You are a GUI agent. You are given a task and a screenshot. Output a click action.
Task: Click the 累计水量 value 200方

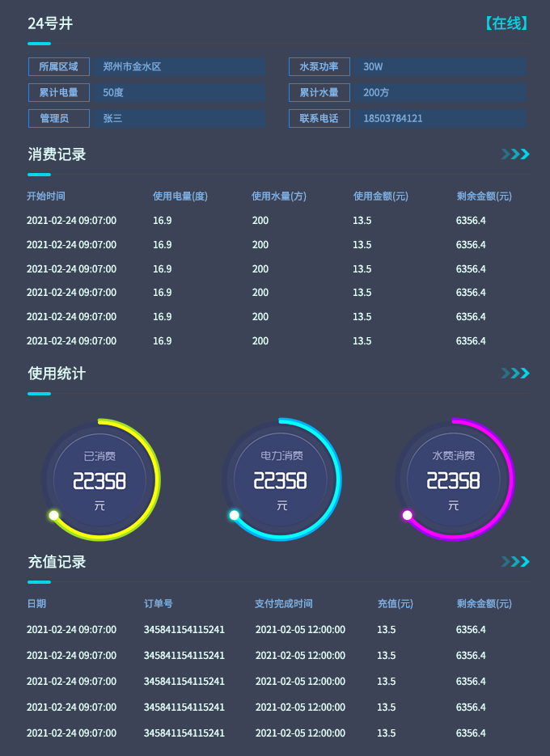click(x=439, y=93)
